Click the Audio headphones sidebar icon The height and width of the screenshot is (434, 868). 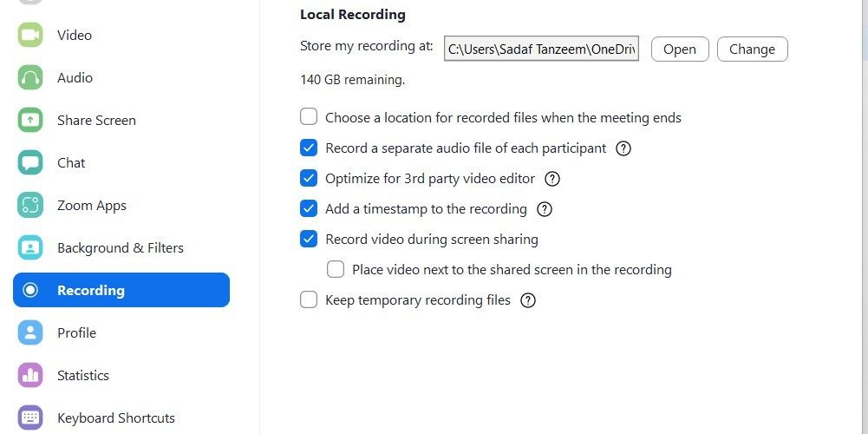pos(29,77)
